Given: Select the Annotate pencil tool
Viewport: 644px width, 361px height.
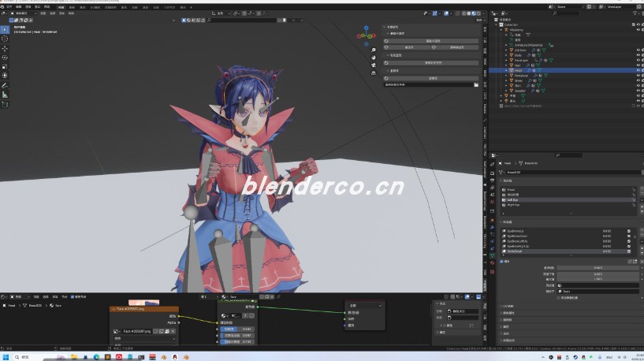Looking at the screenshot, I should tap(5, 86).
